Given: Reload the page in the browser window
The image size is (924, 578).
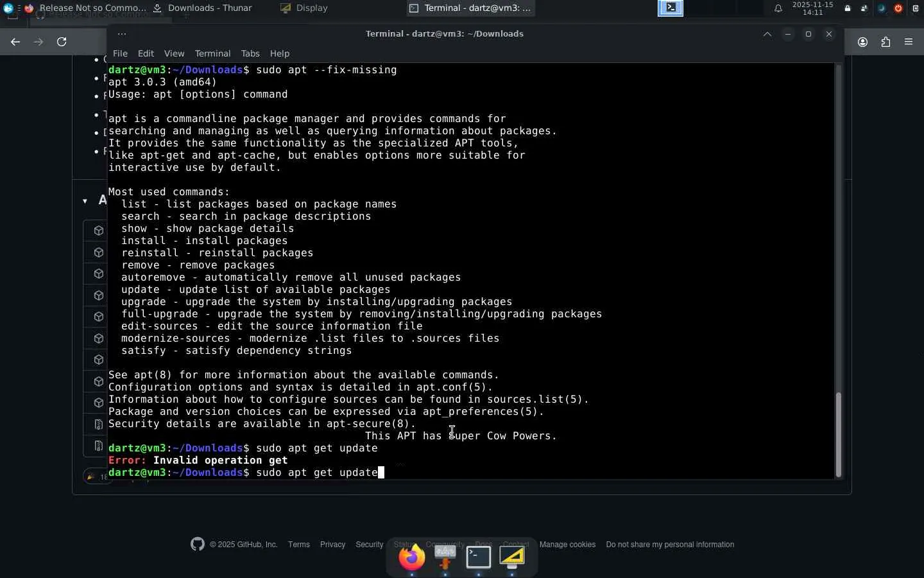Looking at the screenshot, I should 62,42.
